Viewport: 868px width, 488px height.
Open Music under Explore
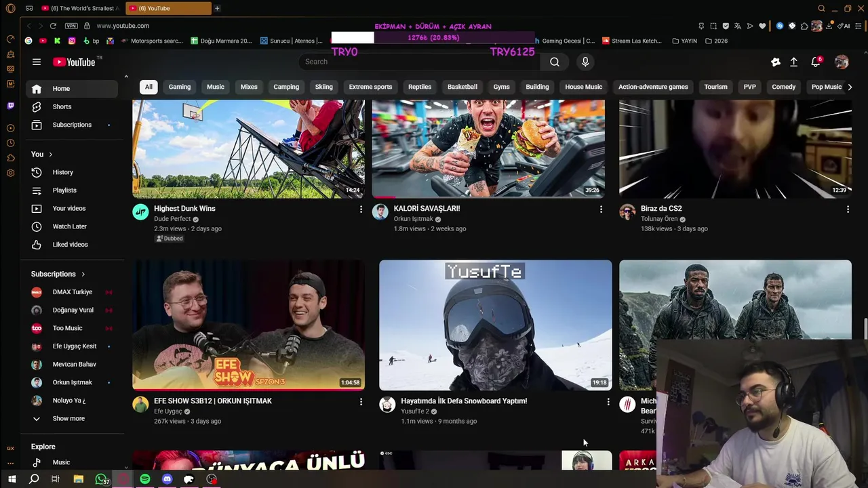coord(72,462)
